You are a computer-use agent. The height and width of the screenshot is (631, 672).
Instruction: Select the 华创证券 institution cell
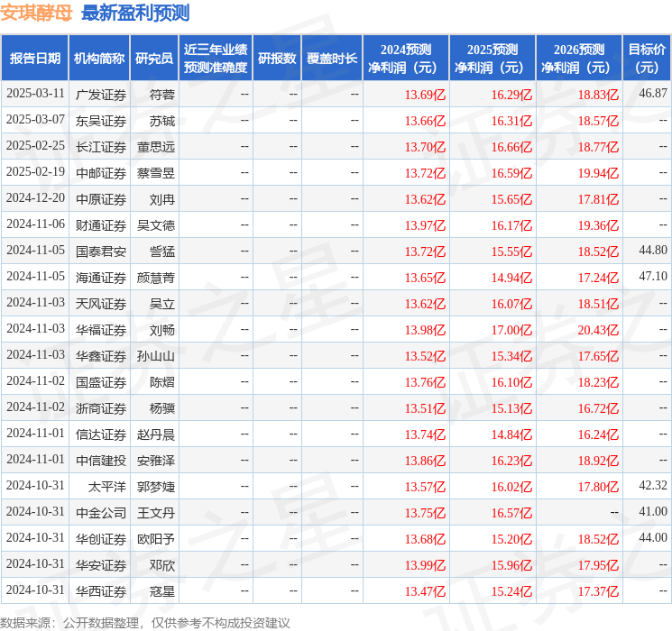[x=101, y=539]
